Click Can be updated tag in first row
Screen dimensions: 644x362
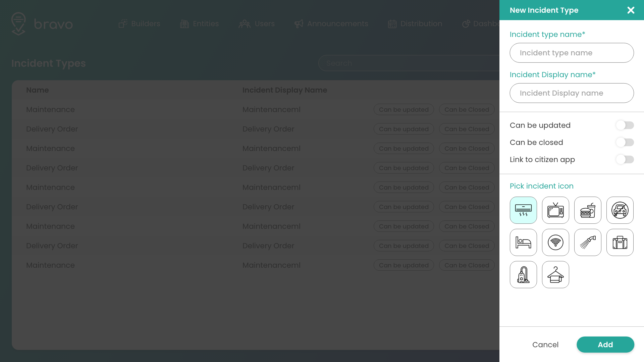point(404,109)
